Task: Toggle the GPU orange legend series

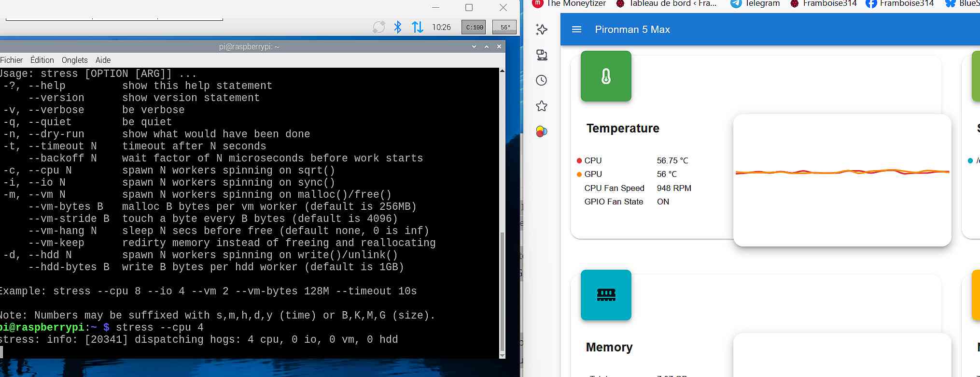Action: pyautogui.click(x=589, y=174)
